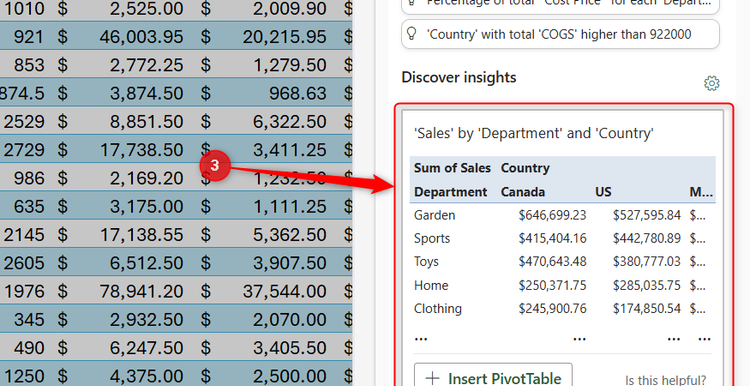Click the Clothing US value $174,850.54

647,309
